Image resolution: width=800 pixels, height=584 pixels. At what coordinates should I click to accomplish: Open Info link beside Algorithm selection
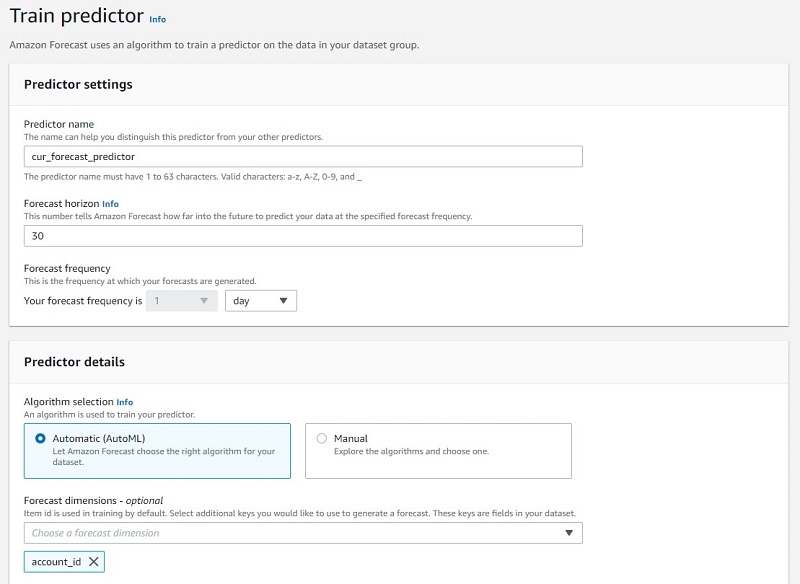coord(124,402)
